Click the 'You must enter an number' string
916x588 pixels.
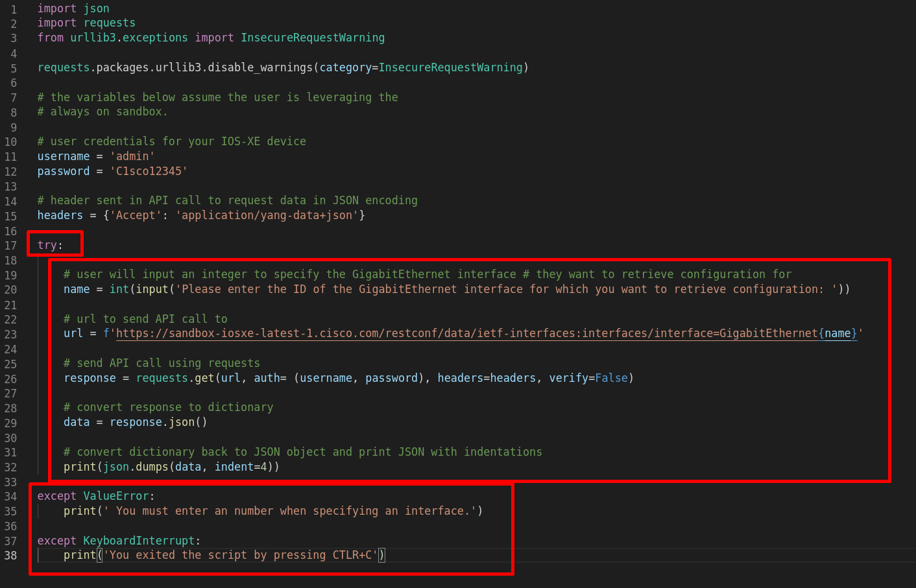[289, 511]
